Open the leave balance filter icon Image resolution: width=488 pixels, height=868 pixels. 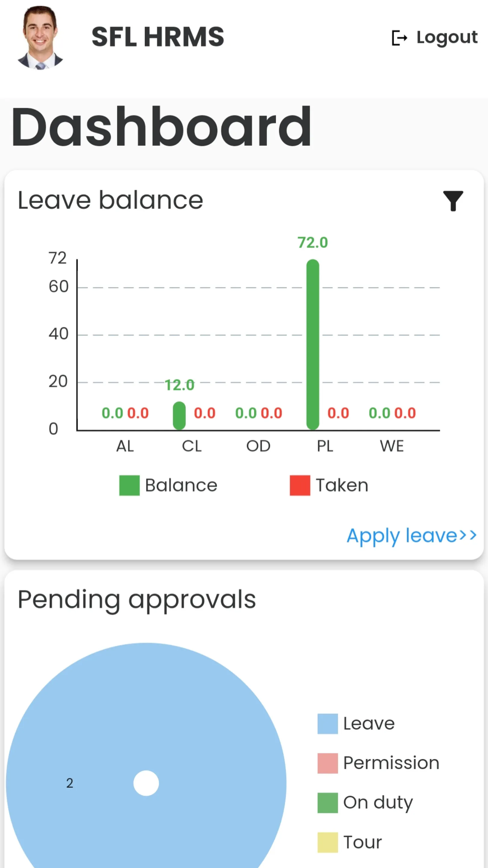pyautogui.click(x=453, y=201)
